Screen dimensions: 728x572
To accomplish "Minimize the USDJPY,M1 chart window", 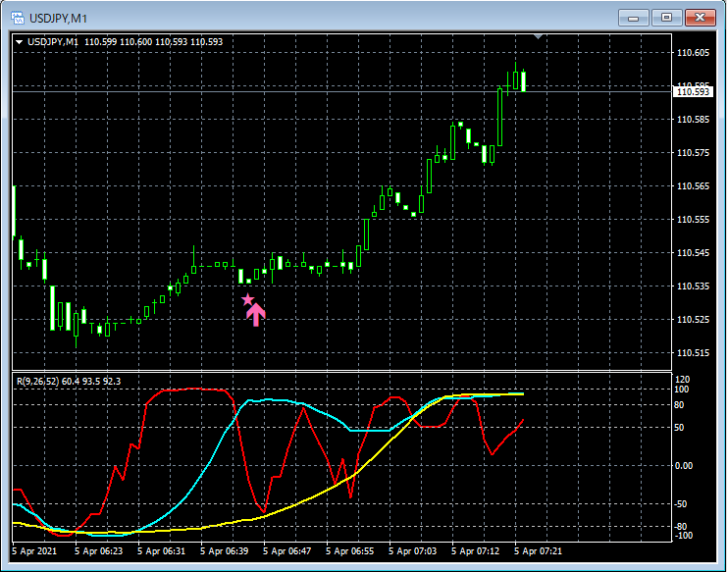I will (x=633, y=18).
